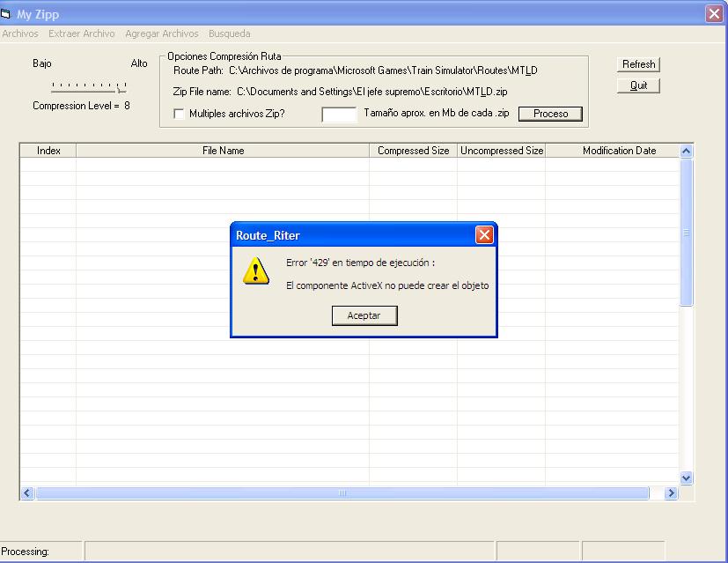Open the Archivos menu
Viewport: 728px width, 563px height.
click(x=20, y=33)
